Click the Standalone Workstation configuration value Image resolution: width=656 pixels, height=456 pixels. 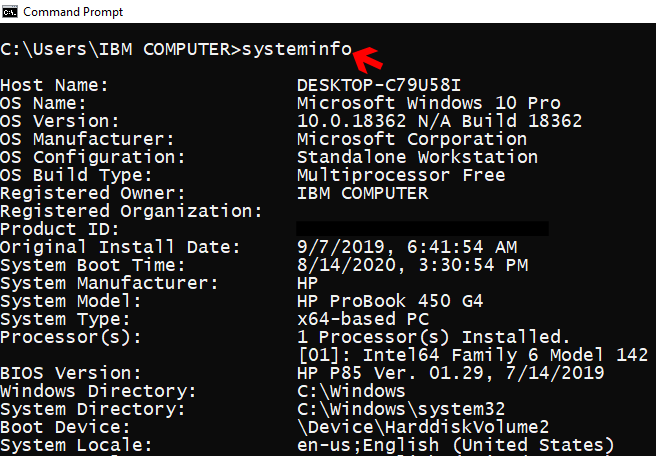[417, 158]
